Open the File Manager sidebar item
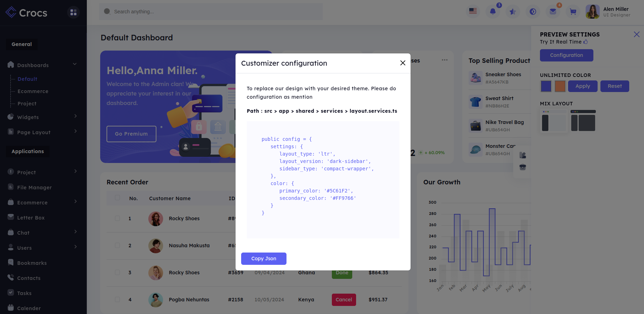This screenshot has width=644, height=314. pos(34,188)
